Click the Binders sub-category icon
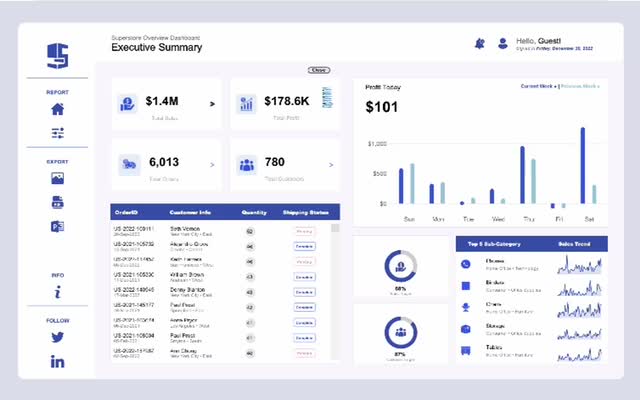This screenshot has height=400, width=640. 466,286
